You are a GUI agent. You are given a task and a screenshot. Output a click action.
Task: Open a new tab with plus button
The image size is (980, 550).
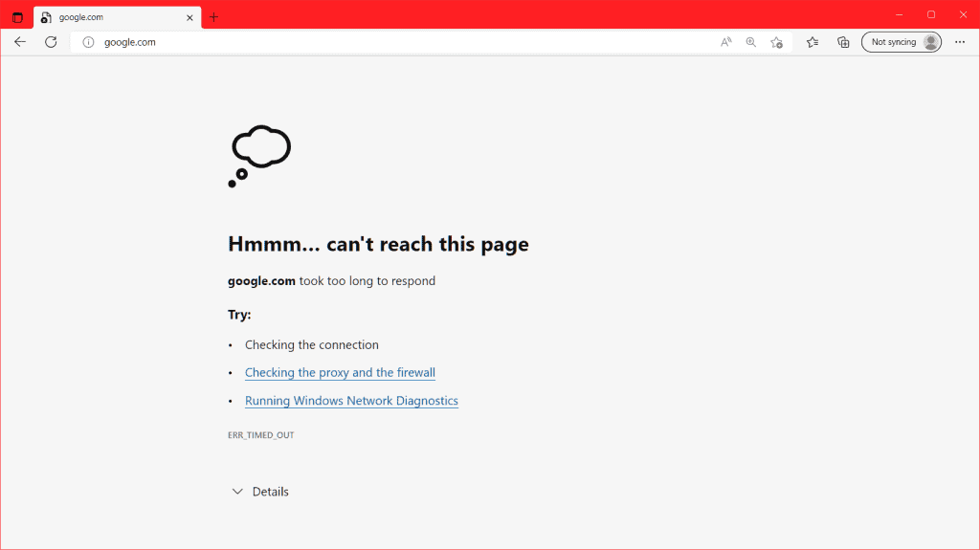(x=214, y=17)
